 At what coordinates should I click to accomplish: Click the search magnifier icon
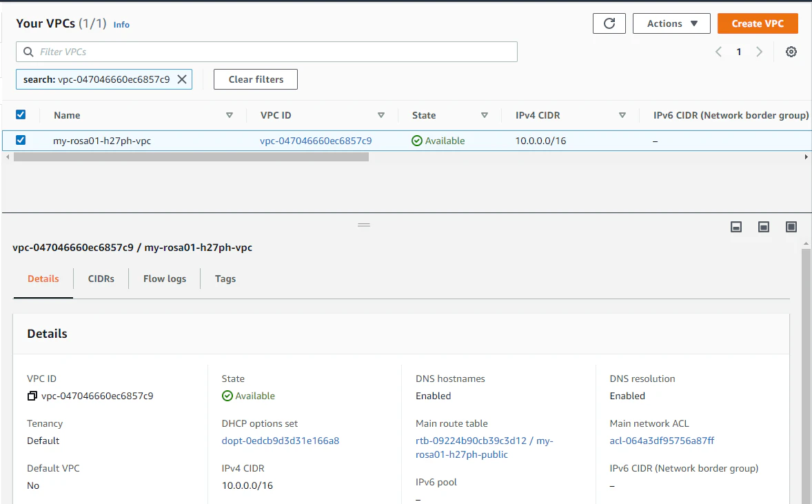coord(28,52)
